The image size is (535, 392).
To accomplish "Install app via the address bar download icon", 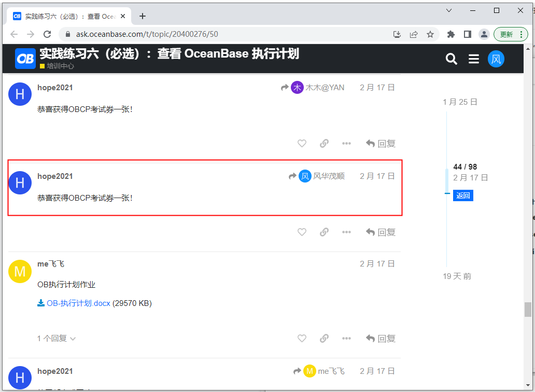I will tap(397, 34).
